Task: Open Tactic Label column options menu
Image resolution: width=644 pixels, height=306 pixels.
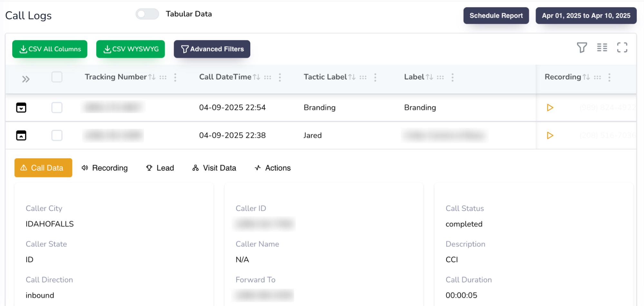Action: tap(375, 77)
